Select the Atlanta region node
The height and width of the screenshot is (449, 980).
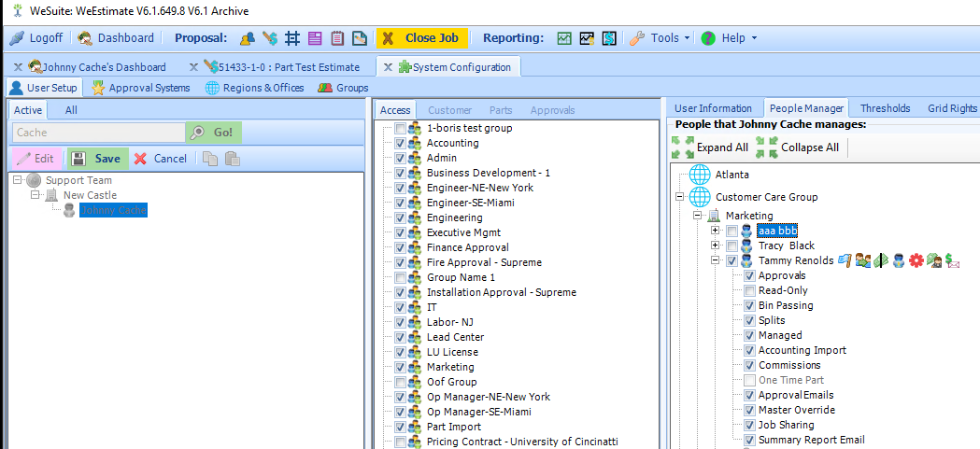731,175
